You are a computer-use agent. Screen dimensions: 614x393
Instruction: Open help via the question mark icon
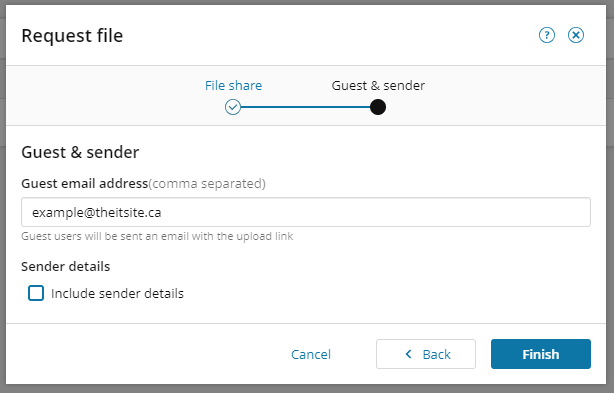coord(547,35)
